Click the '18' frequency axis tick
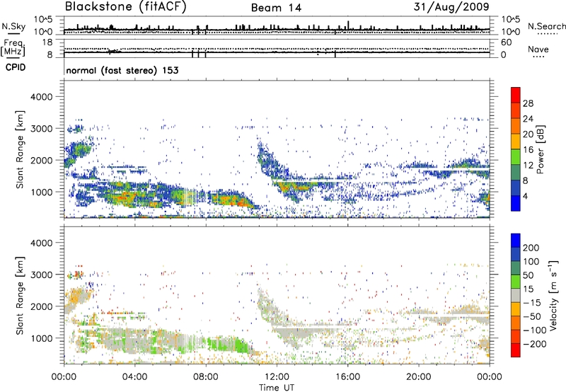This screenshot has height=392, width=566. (x=47, y=42)
